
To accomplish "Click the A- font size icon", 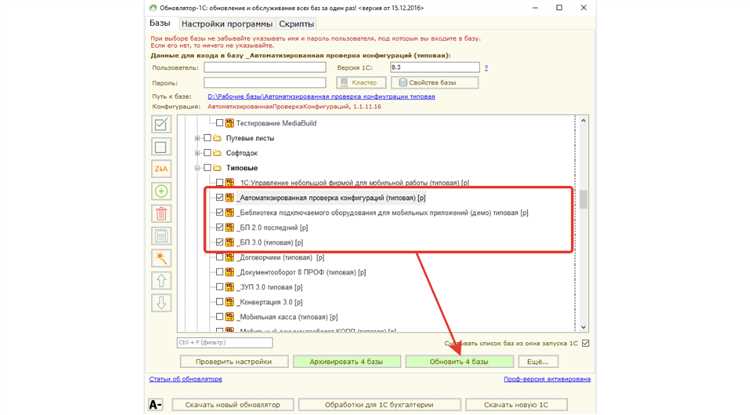I will [x=155, y=404].
